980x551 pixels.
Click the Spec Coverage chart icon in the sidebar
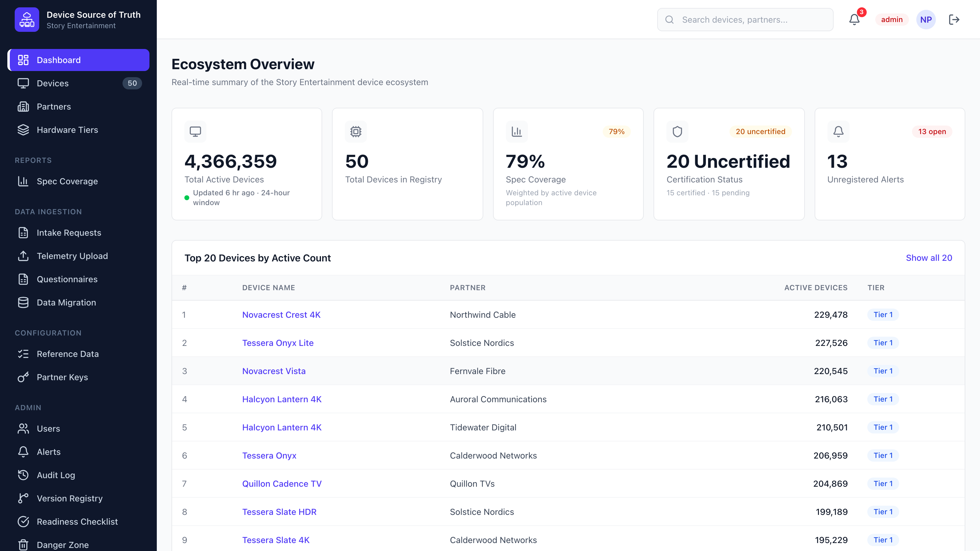click(x=23, y=182)
